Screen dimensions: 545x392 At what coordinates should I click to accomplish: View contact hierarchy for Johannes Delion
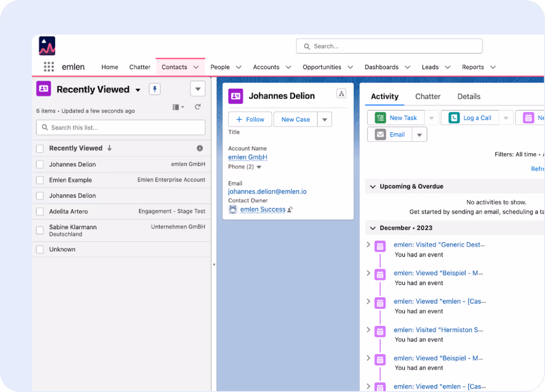[341, 94]
